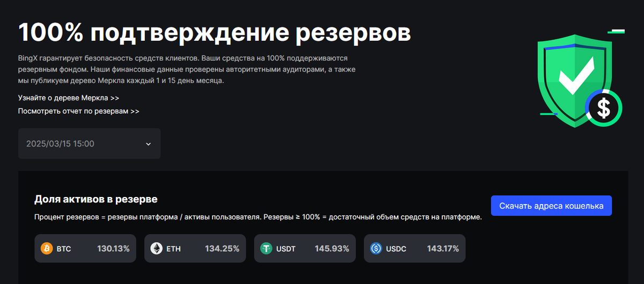
Task: Click the BingX safety guarantee paragraph
Action: coord(187,69)
